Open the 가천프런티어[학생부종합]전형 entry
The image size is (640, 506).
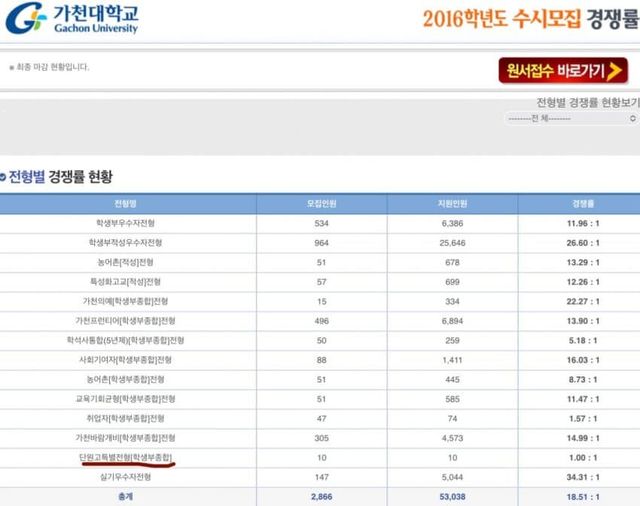(x=128, y=321)
